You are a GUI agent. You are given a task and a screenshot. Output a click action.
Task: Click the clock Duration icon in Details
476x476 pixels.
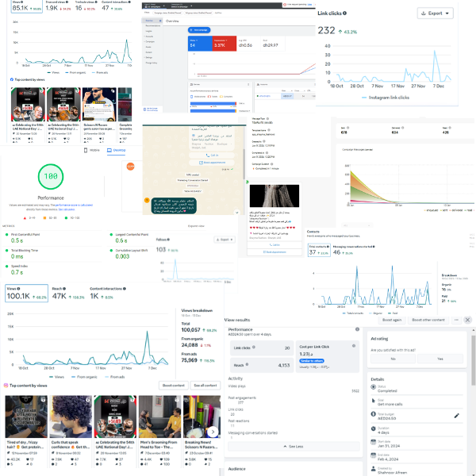click(x=374, y=428)
